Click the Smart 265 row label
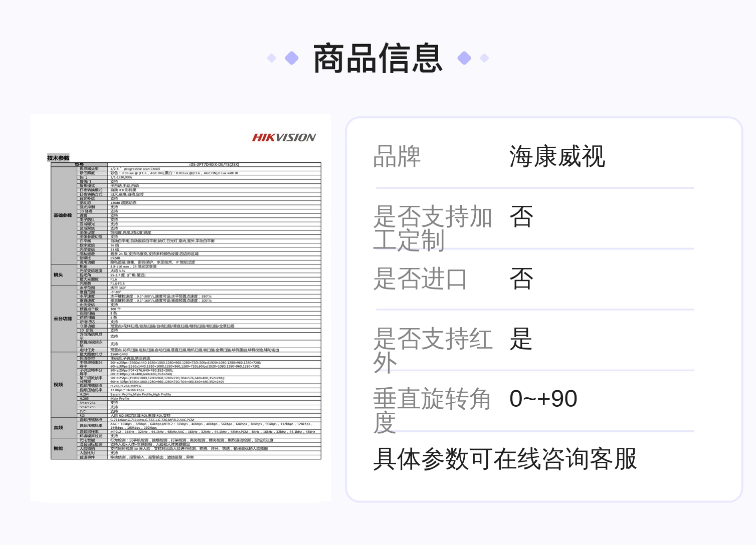 click(87, 407)
